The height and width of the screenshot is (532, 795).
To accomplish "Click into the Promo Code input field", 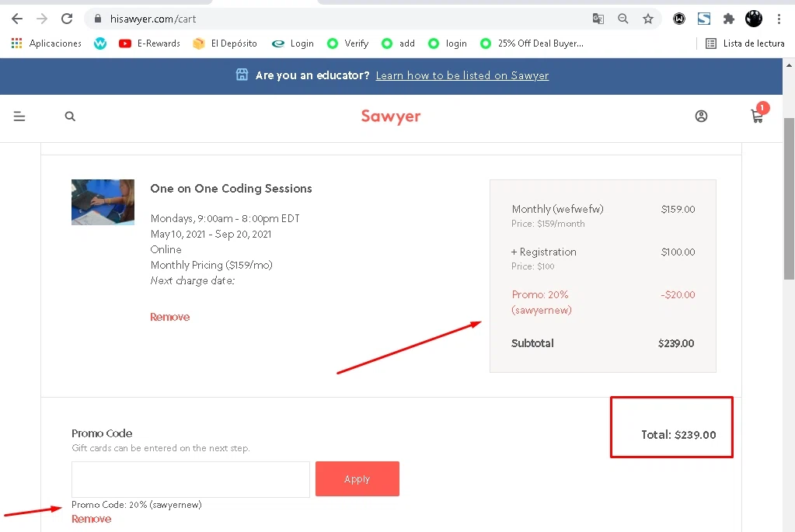I will coord(190,479).
